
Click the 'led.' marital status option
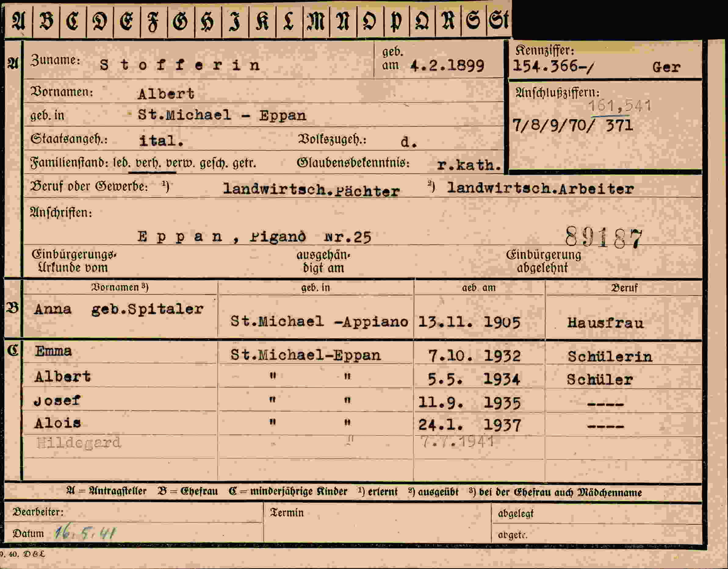(122, 163)
